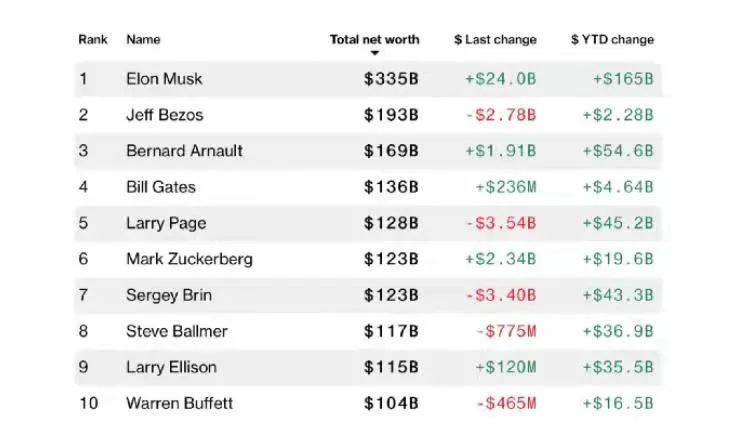Click Warren Buffett's $104B net worth cell
The width and height of the screenshot is (733, 443).
click(391, 403)
